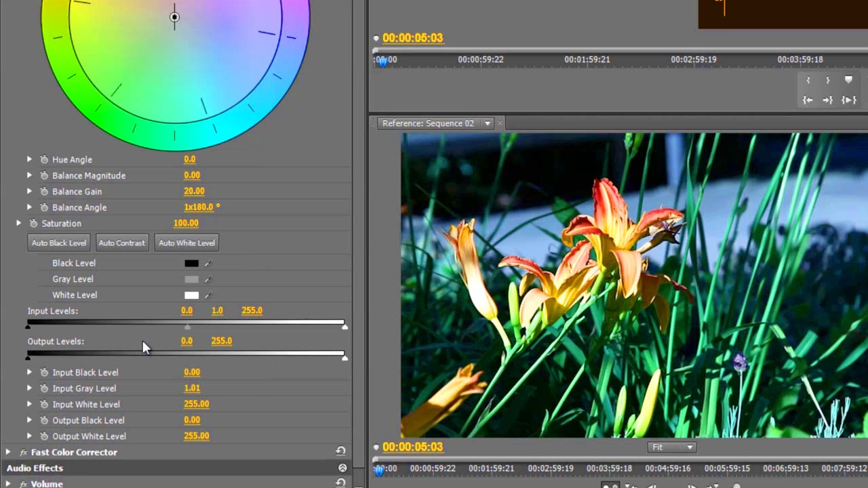This screenshot has width=868, height=488.
Task: Click the Auto Contrast button
Action: (x=121, y=243)
